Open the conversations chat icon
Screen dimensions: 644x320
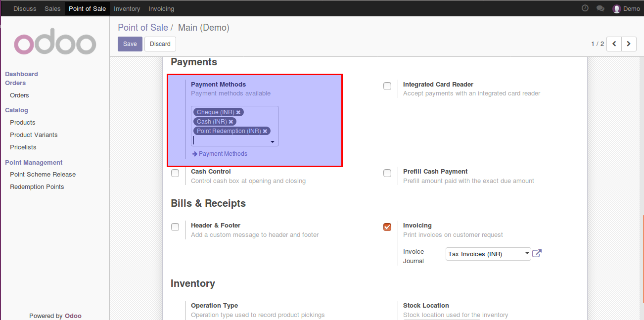coord(600,8)
